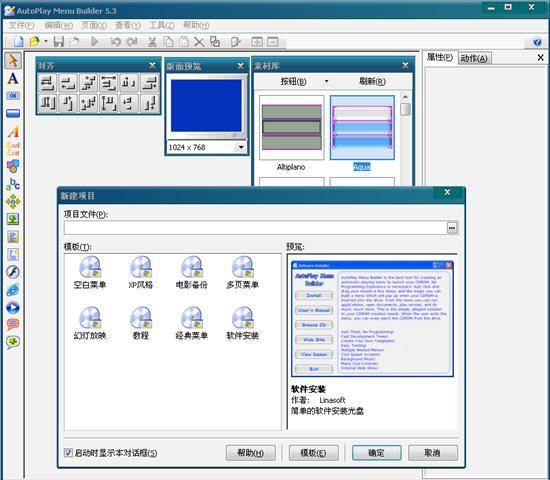
Task: Open the 工具(Z) menu
Action: pyautogui.click(x=162, y=25)
